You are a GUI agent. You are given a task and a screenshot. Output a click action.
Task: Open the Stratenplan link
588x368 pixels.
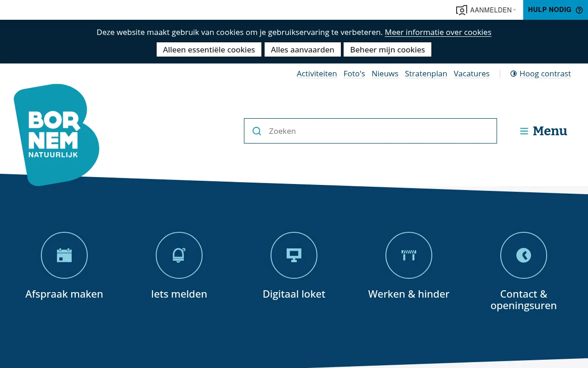pos(426,74)
